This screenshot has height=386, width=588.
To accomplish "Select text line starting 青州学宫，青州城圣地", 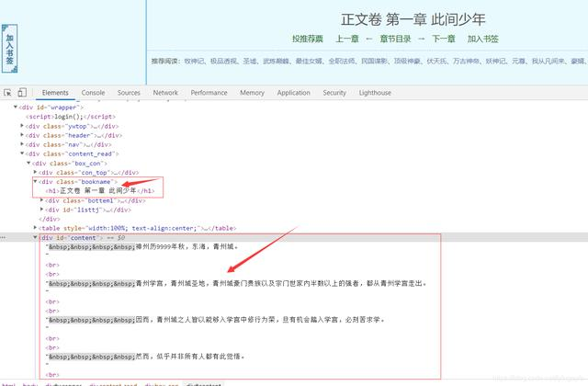I will pos(237,283).
